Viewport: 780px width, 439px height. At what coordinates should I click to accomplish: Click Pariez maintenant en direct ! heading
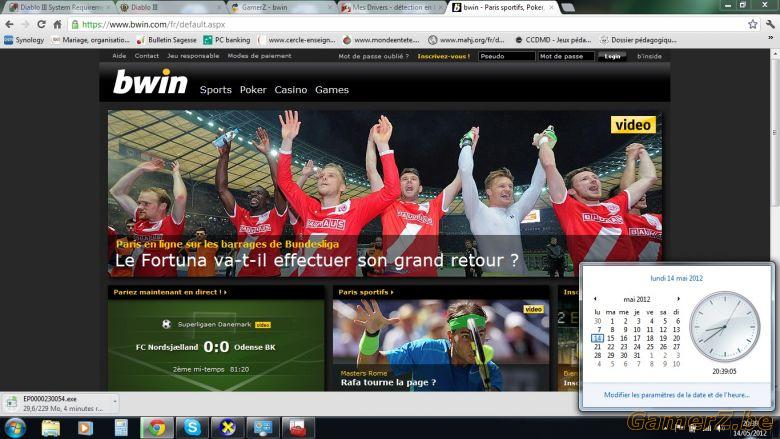pyautogui.click(x=170, y=292)
